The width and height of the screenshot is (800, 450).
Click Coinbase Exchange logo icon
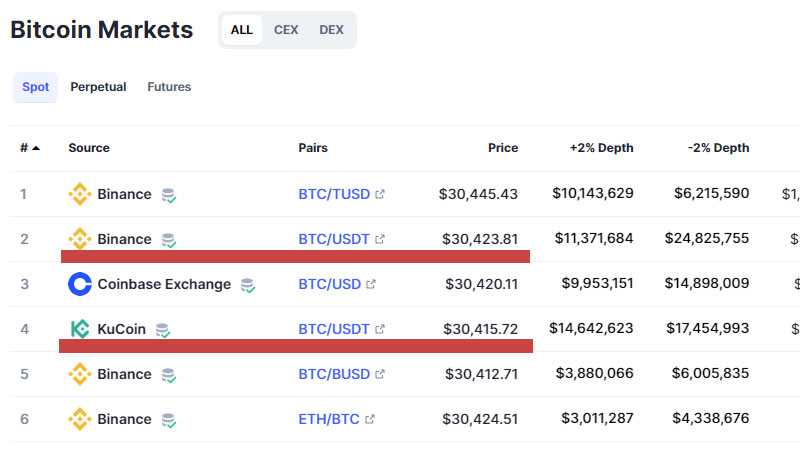click(80, 284)
